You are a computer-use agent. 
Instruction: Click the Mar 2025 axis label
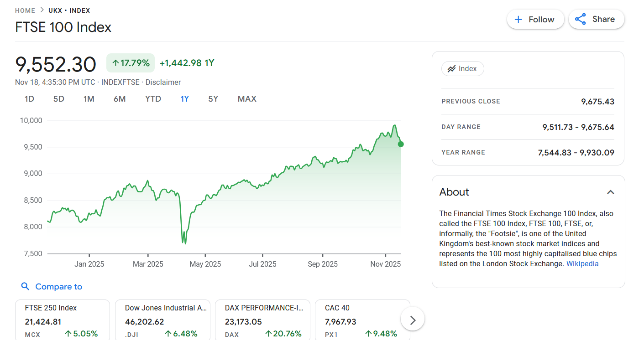coord(148,264)
